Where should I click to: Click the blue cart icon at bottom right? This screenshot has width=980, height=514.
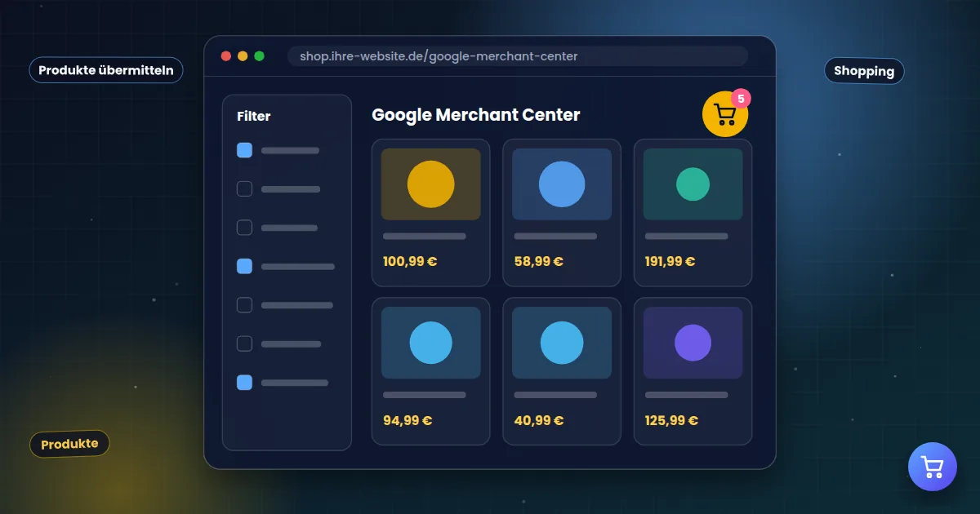[x=932, y=467]
